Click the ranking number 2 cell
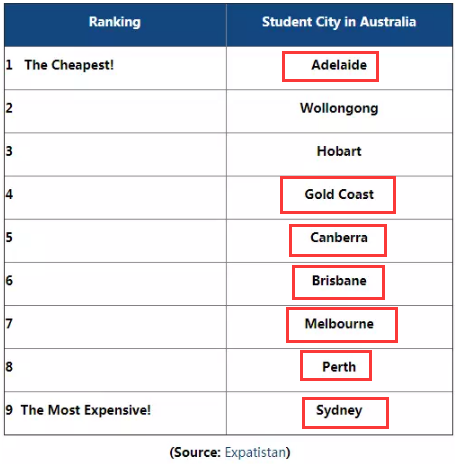The height and width of the screenshot is (464, 461). click(115, 111)
